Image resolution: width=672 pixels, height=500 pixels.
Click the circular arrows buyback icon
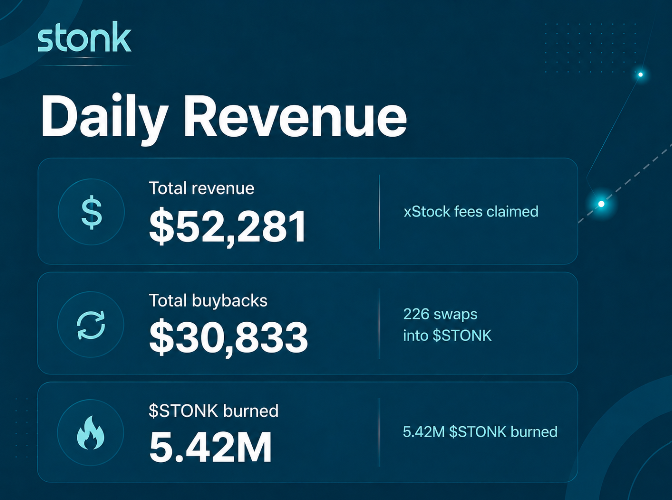pos(91,325)
